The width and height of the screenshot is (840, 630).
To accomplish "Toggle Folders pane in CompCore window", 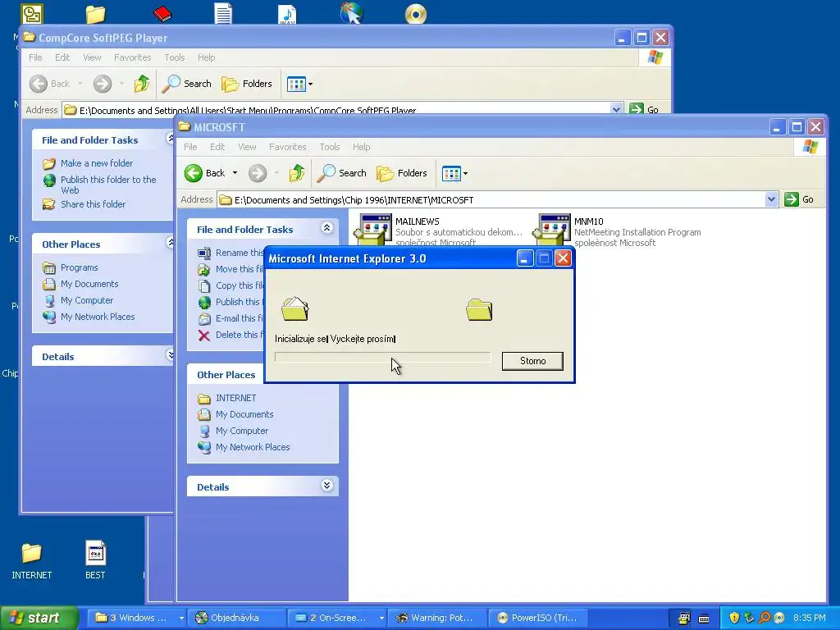I will click(247, 84).
